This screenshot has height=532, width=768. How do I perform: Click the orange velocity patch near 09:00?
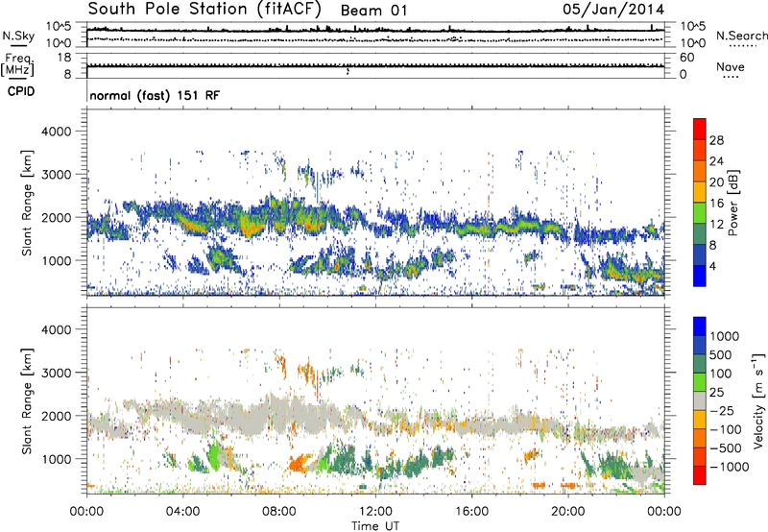pyautogui.click(x=299, y=463)
